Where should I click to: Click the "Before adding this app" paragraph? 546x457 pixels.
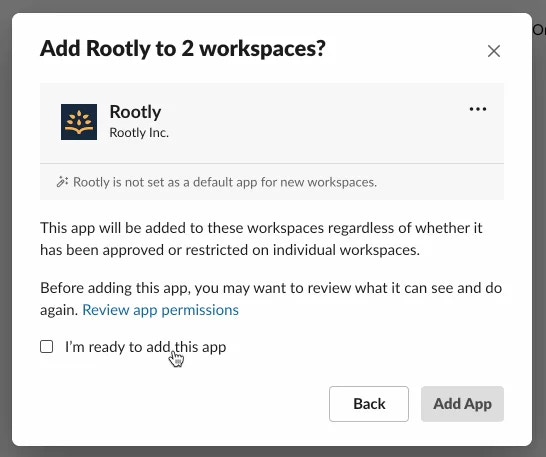271,299
